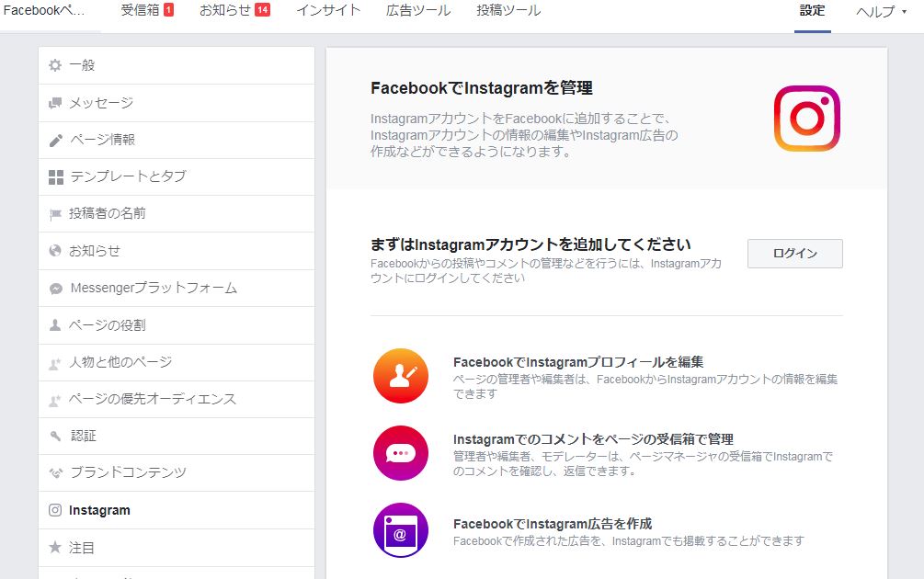Open メッセージ settings in sidebar
The width and height of the screenshot is (924, 579).
click(x=177, y=103)
